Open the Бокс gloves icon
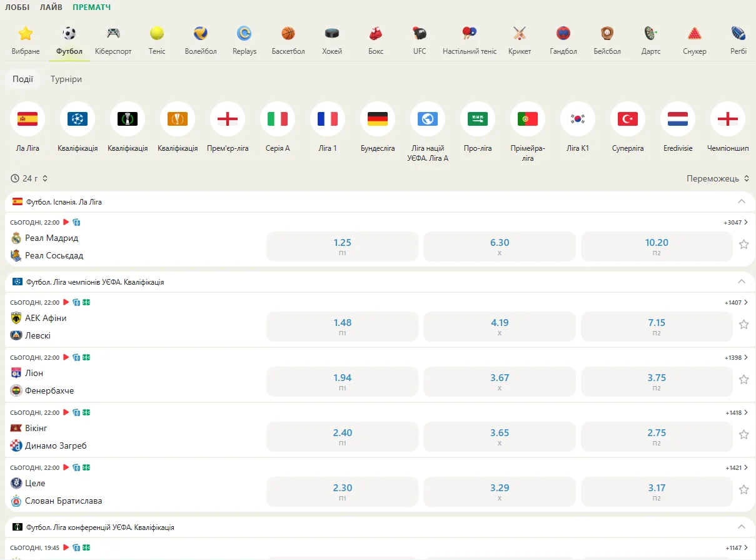This screenshot has width=756, height=560. pyautogui.click(x=376, y=33)
